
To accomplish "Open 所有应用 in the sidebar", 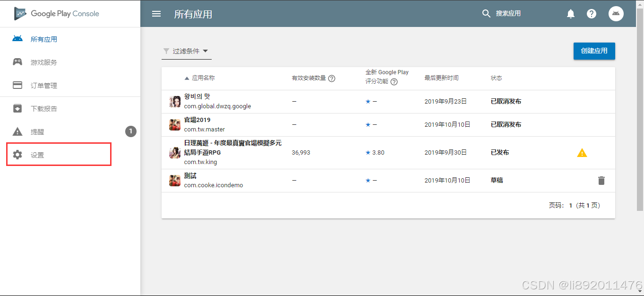I will 44,39.
